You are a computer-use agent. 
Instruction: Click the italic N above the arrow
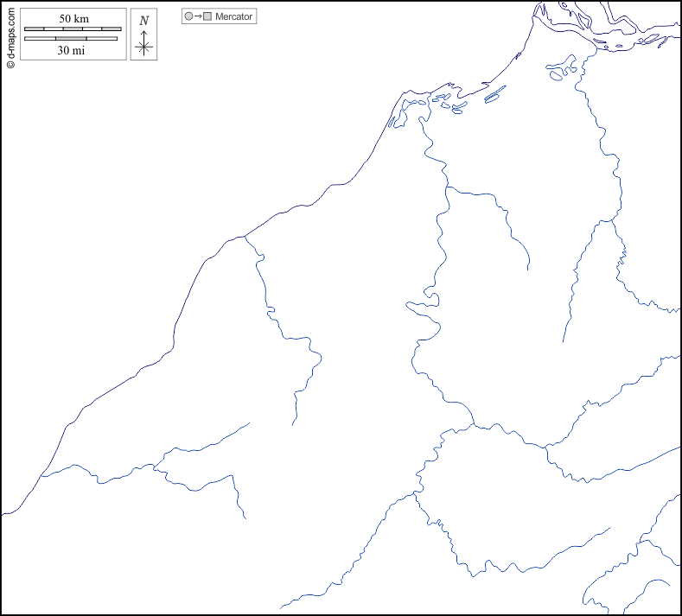(143, 20)
